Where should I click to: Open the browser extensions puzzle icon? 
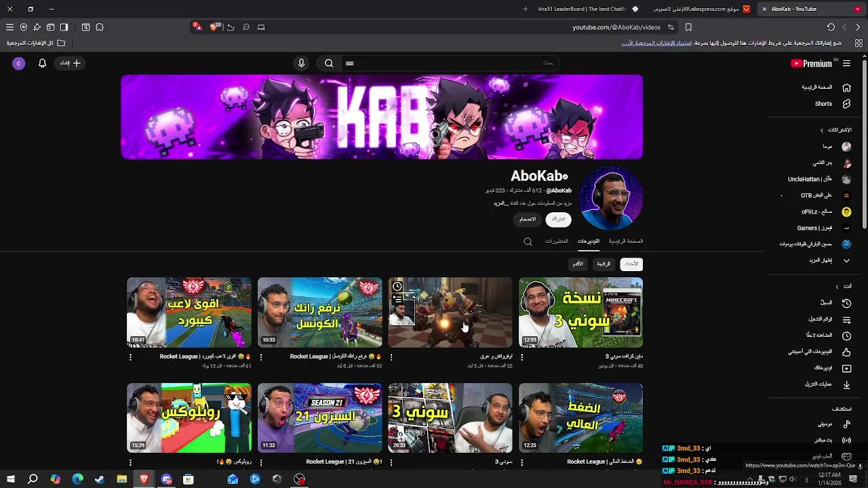tap(100, 27)
